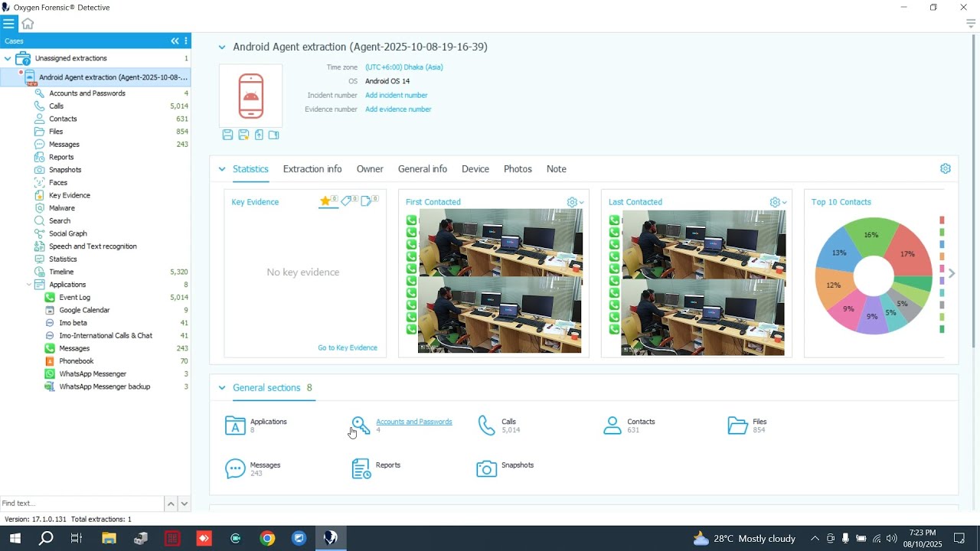This screenshot has width=980, height=551.
Task: Open Key Evidence in the sidebar
Action: pyautogui.click(x=70, y=195)
